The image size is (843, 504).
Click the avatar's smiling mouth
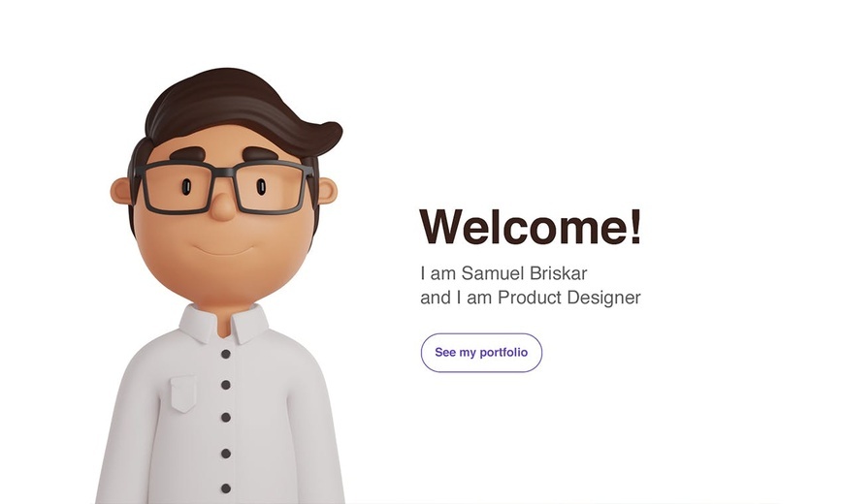[223, 251]
